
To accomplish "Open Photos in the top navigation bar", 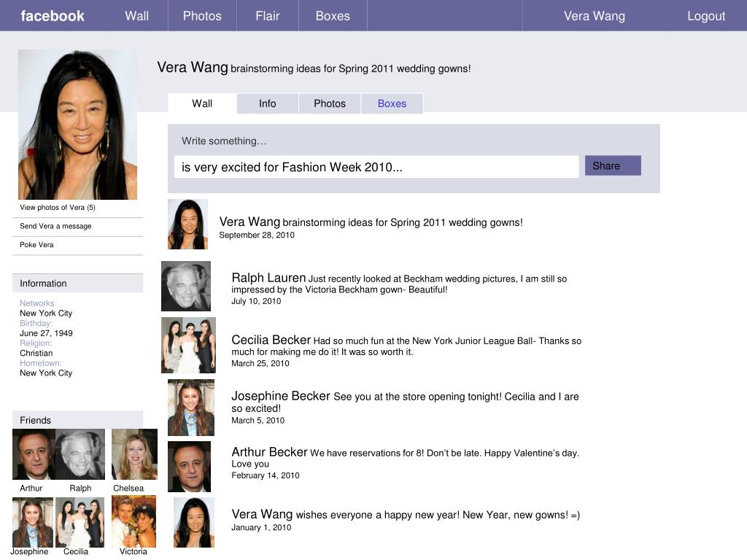I will click(202, 16).
